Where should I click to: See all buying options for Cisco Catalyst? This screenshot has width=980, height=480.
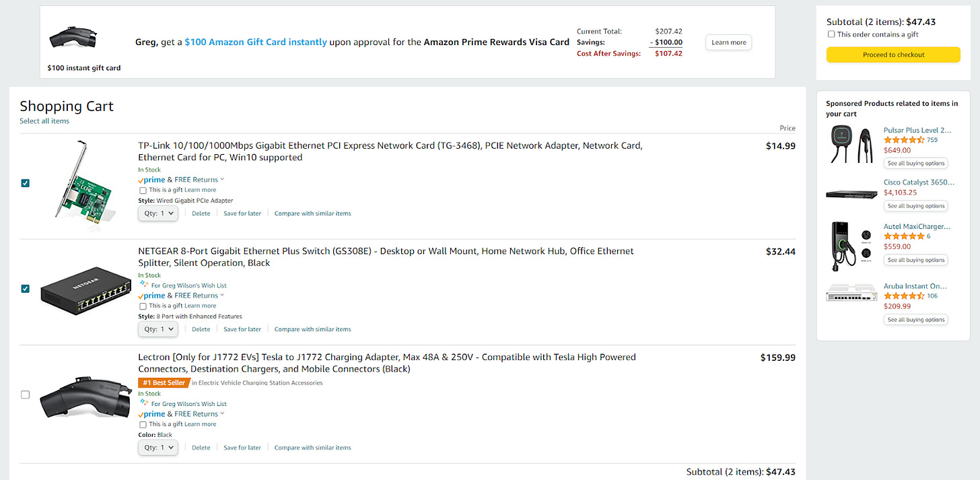[x=916, y=206]
